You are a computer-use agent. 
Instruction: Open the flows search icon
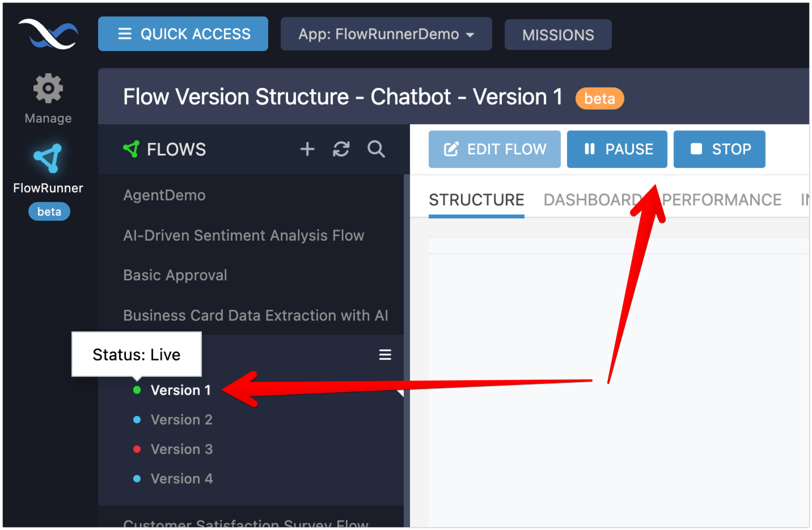tap(376, 149)
